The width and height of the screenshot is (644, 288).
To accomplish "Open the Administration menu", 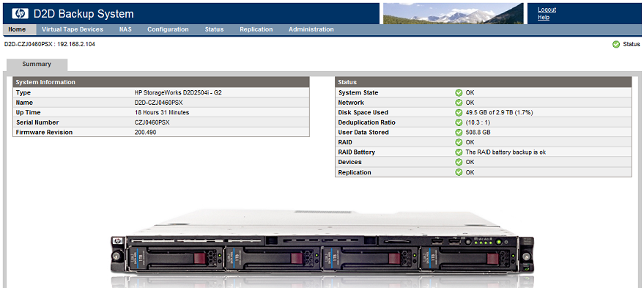I will click(311, 29).
